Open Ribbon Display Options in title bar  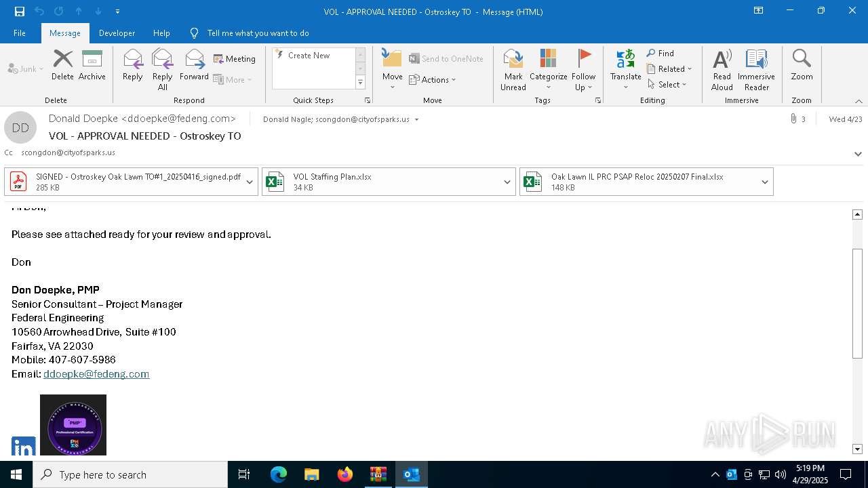759,11
